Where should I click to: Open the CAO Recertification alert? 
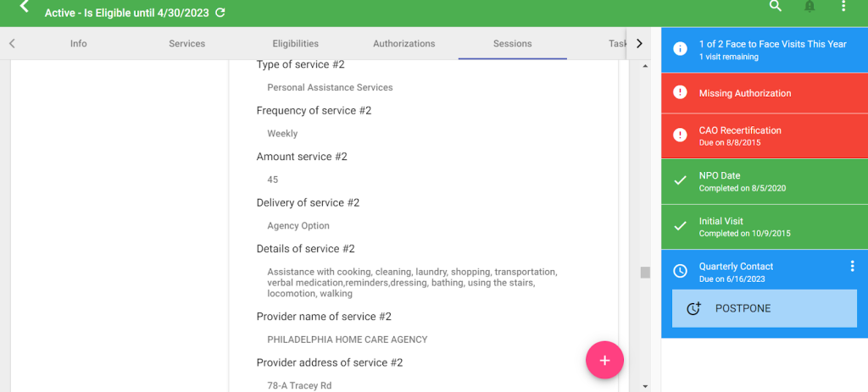point(765,136)
